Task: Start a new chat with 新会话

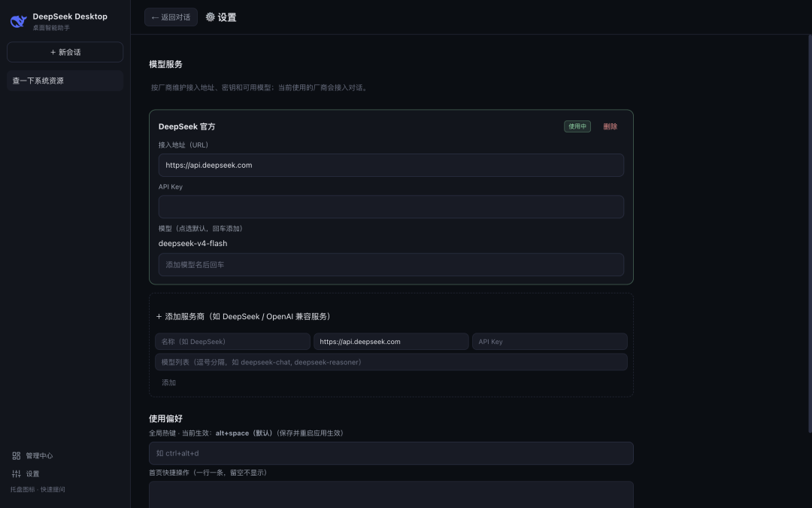Action: coord(65,52)
